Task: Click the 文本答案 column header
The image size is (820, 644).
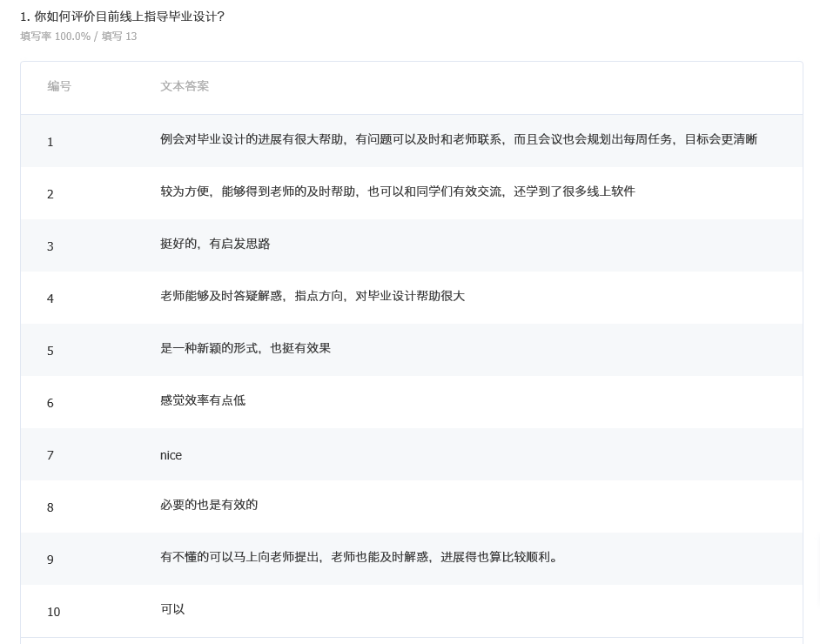Action: click(185, 86)
